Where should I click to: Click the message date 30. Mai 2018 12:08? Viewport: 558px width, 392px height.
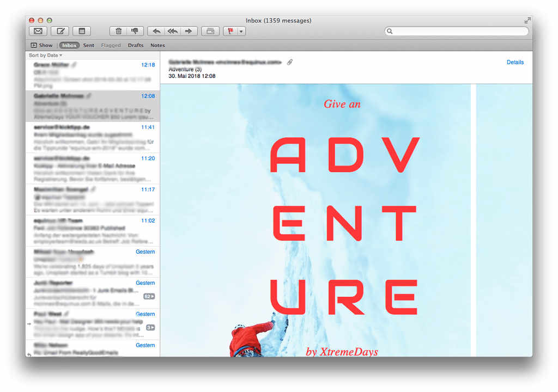pos(192,76)
